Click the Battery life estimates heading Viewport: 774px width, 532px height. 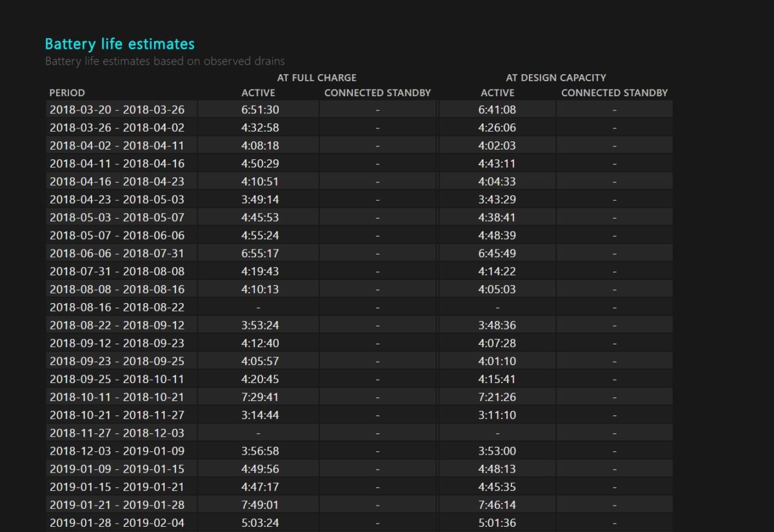(120, 44)
